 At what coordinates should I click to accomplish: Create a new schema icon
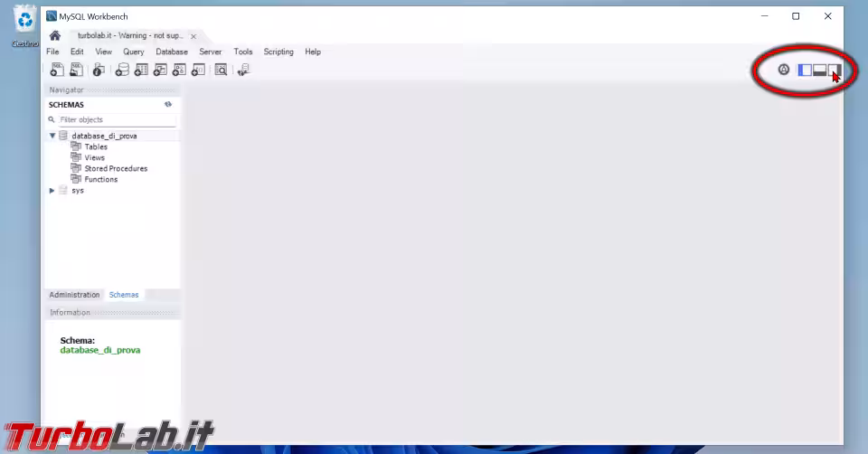point(122,70)
